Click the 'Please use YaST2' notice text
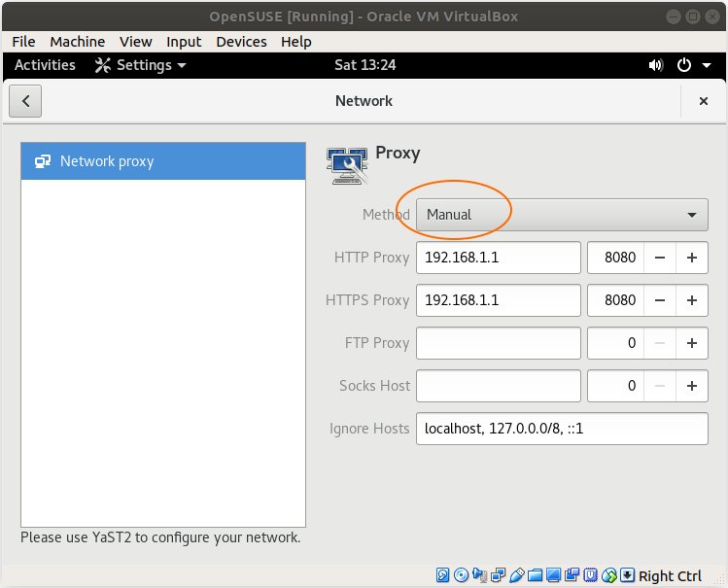Viewport: 728px width, 588px height. click(160, 537)
